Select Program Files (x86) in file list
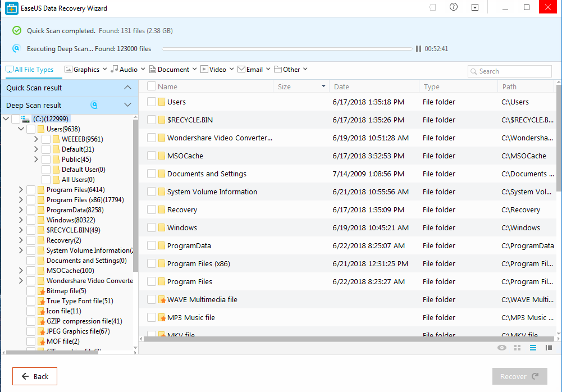This screenshot has height=392, width=562. [199, 263]
